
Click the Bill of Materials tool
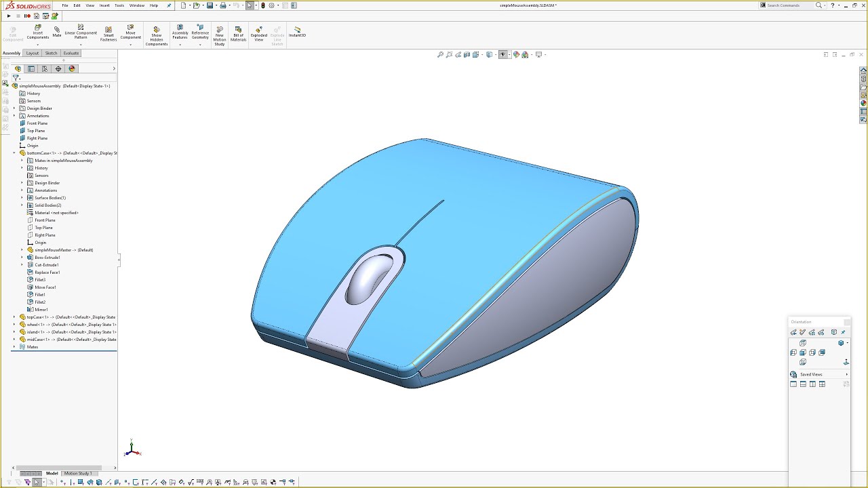(239, 34)
